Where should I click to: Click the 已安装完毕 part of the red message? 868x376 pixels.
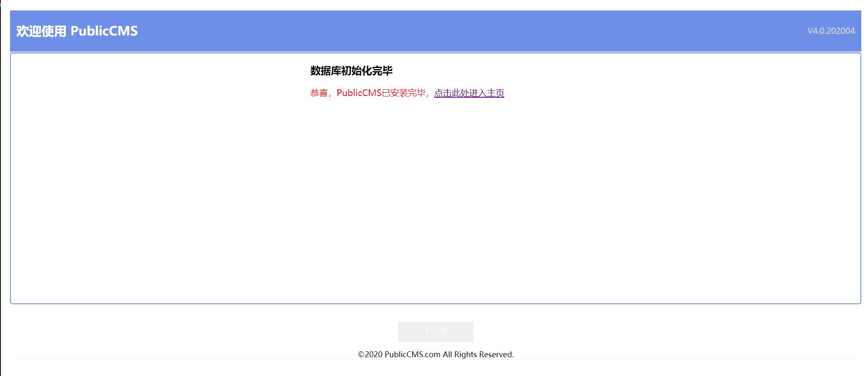pyautogui.click(x=403, y=93)
